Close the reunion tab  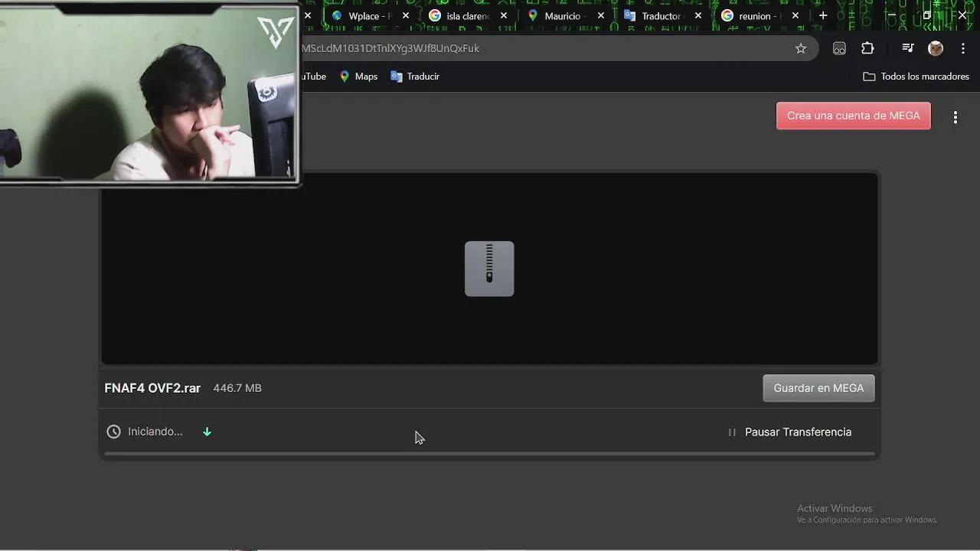coord(795,15)
